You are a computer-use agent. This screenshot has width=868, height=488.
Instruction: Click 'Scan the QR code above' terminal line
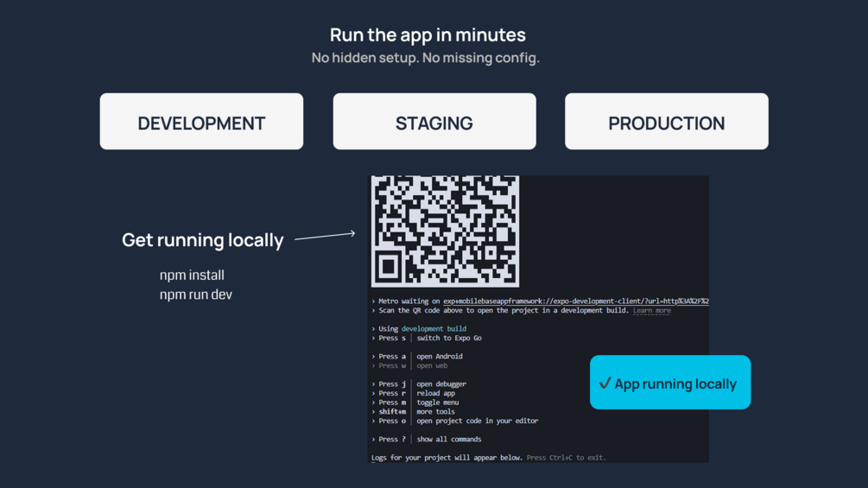(500, 310)
